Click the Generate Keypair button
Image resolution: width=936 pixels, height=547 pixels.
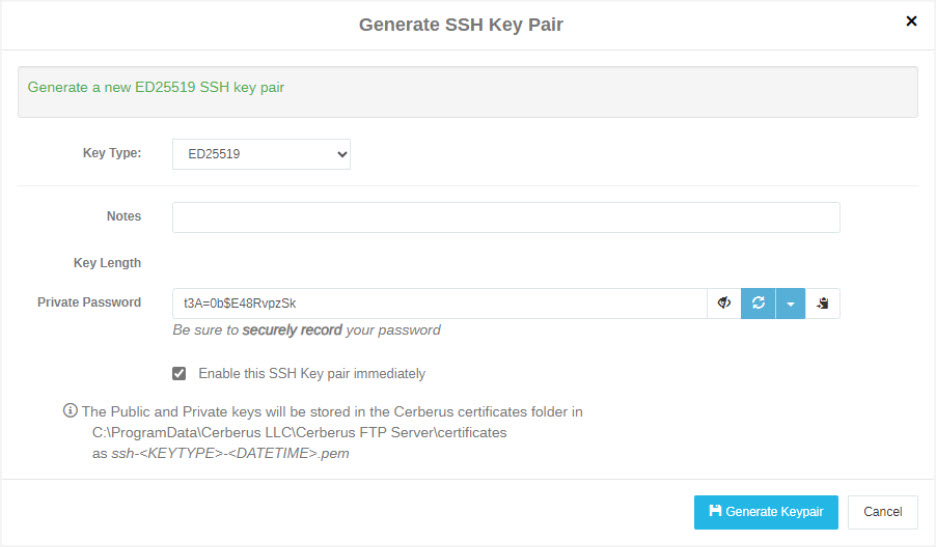[x=766, y=512]
